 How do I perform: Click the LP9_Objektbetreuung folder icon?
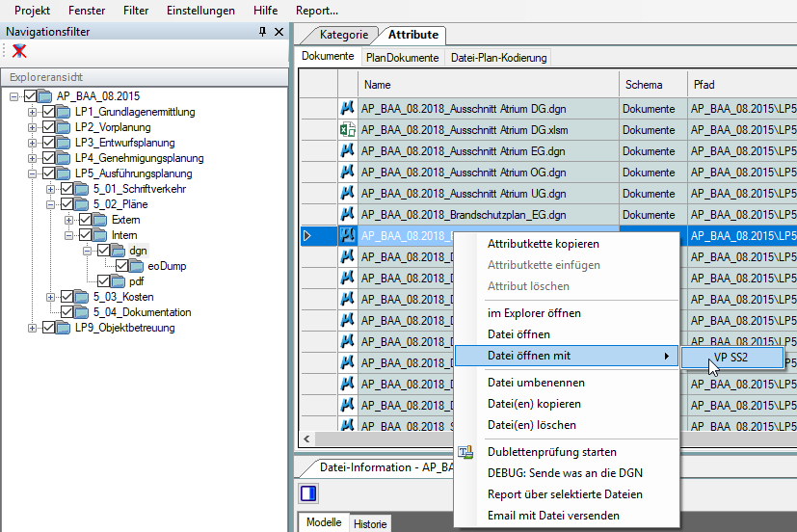pos(64,328)
